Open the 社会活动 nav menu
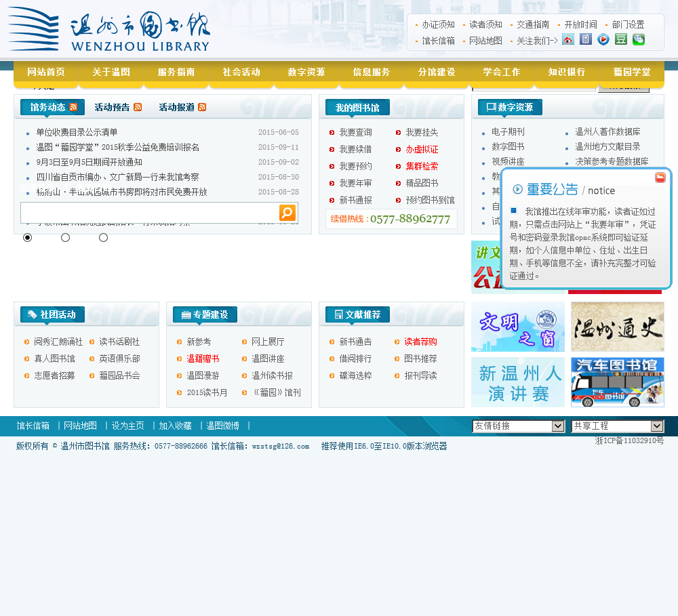 (x=241, y=73)
